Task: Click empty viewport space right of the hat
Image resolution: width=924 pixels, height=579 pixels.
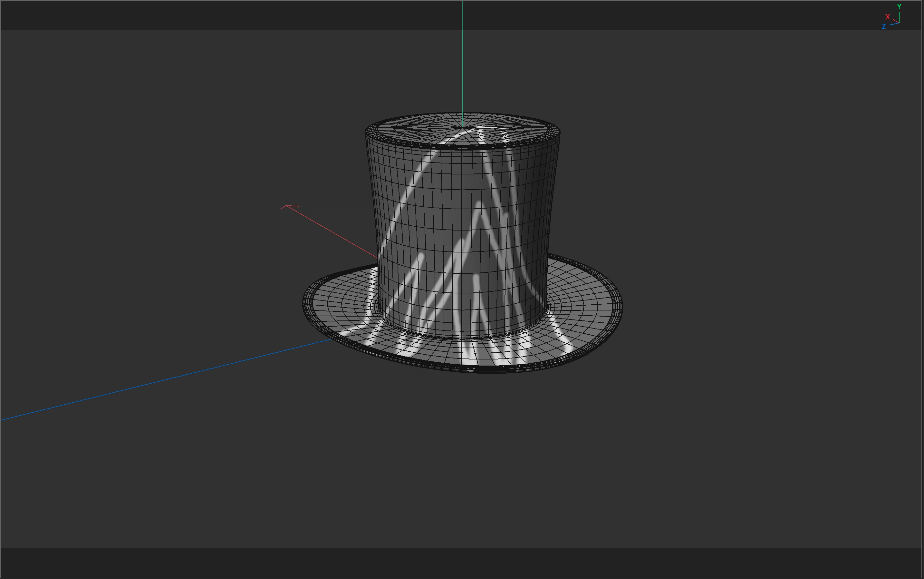Action: pos(746,268)
